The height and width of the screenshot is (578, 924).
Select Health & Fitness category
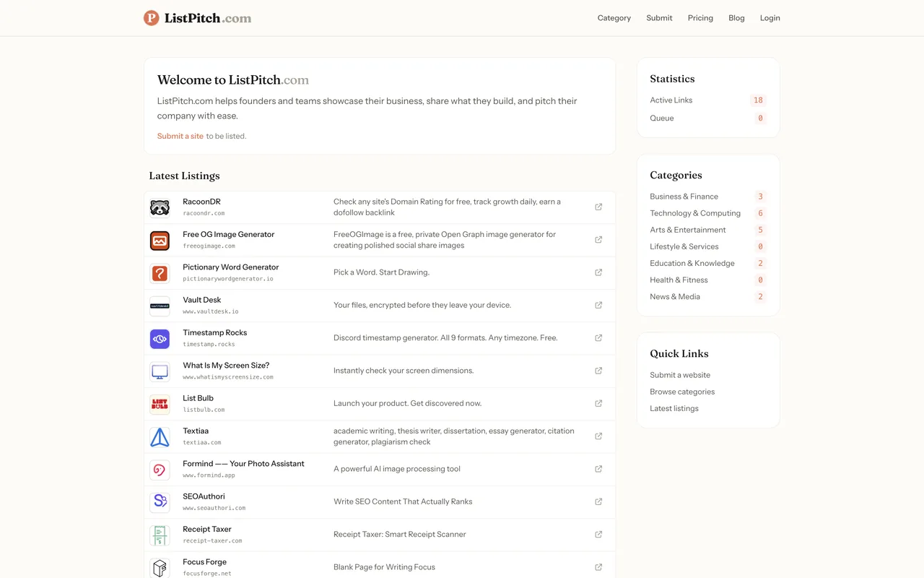tap(679, 280)
